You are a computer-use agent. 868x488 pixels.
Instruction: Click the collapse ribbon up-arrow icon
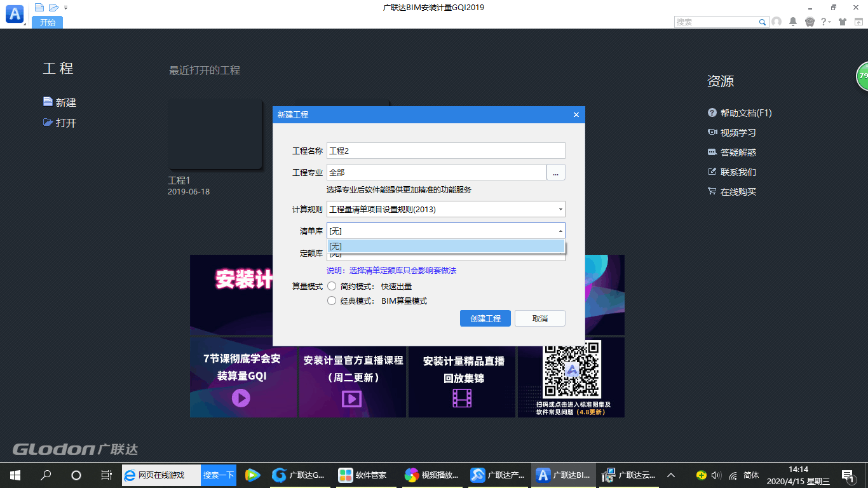tap(858, 22)
